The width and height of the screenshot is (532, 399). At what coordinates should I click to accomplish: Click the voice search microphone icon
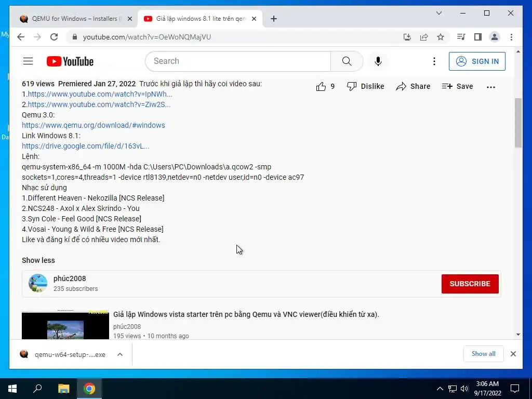pos(378,61)
